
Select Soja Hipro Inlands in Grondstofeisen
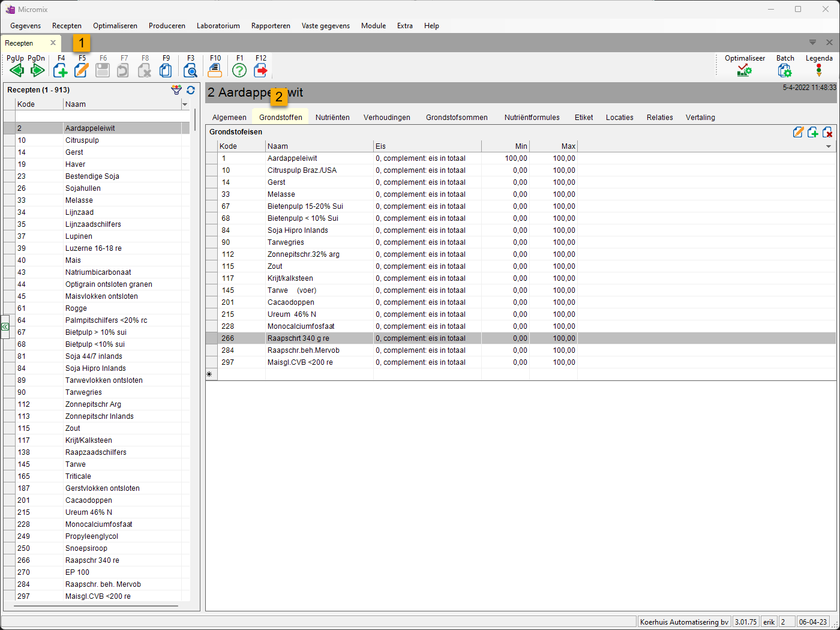pos(521,230)
